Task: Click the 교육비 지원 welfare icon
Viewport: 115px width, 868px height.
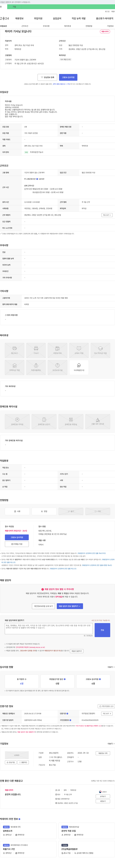Action: point(79,350)
